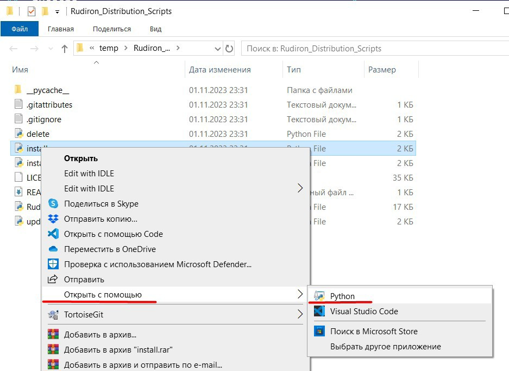This screenshot has height=371, width=509.
Task: Open with Python from the submenu
Action: [x=342, y=296]
